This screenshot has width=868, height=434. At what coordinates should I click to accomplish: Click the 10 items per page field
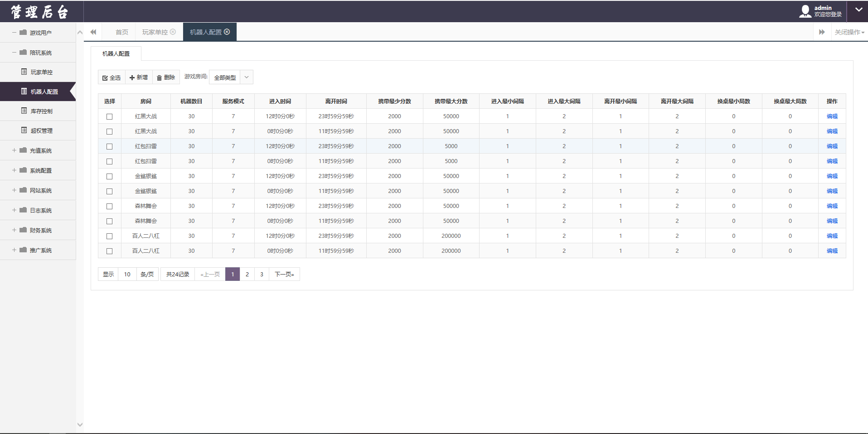coord(127,274)
